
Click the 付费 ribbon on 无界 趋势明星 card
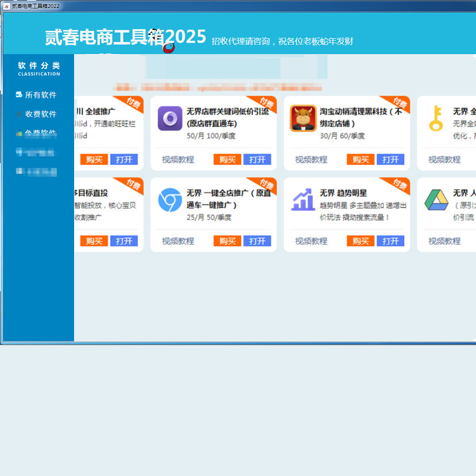click(399, 184)
